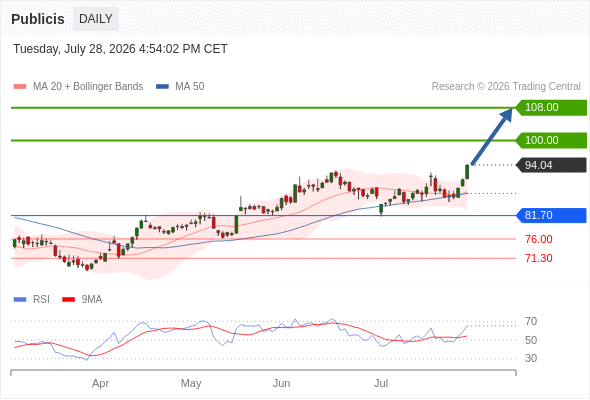
Task: Click the 100.00 green resistance price tag
Action: point(551,140)
